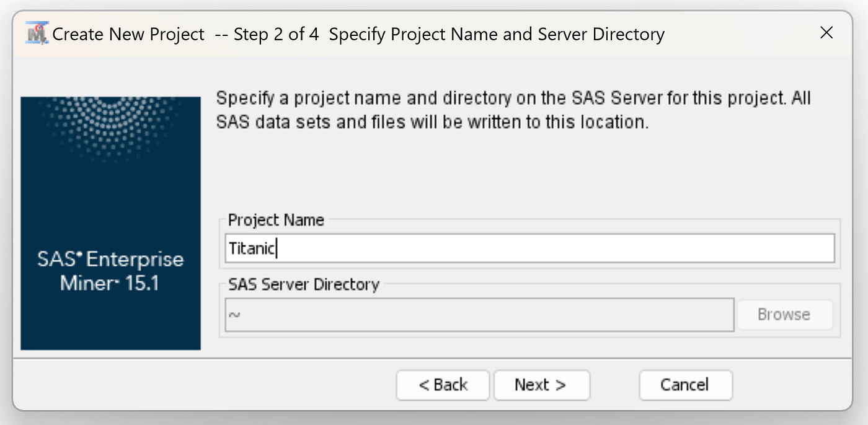Proceed using the Next > button
This screenshot has width=868, height=425.
pos(541,385)
